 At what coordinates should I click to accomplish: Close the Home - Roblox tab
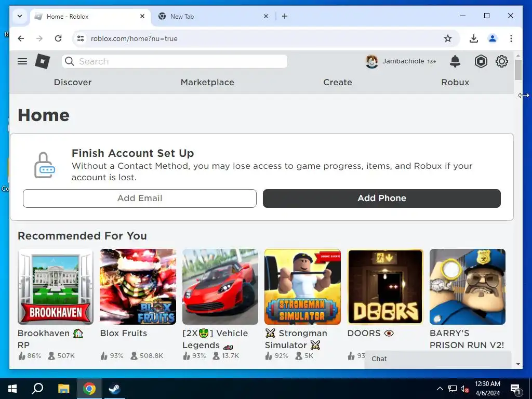pos(142,16)
